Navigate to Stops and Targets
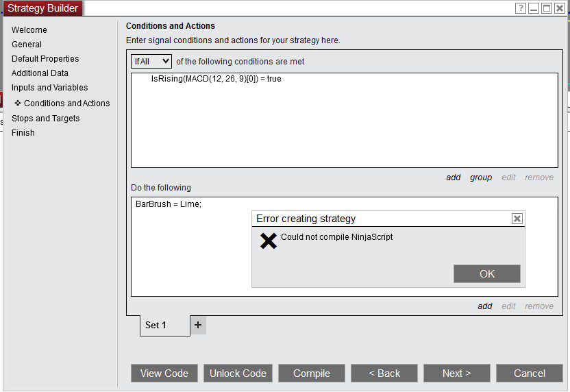 [x=45, y=119]
